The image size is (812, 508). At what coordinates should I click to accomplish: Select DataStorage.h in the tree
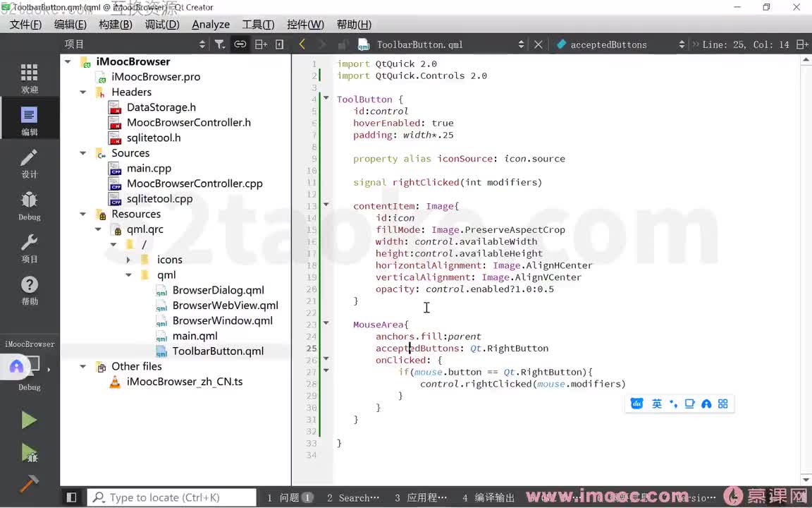tap(161, 107)
